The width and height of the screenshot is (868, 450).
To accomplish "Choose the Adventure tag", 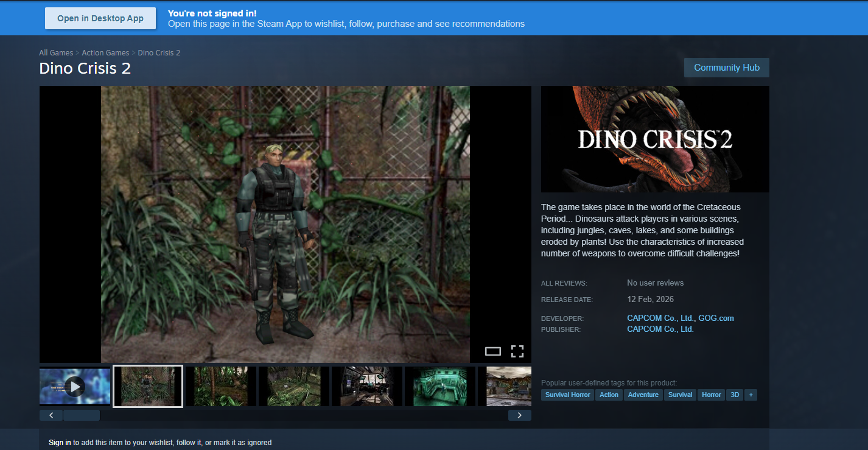I will pyautogui.click(x=643, y=395).
